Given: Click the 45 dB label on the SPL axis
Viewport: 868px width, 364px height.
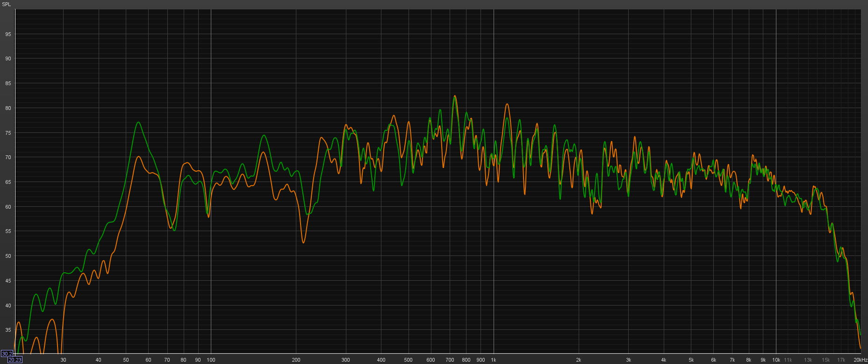Looking at the screenshot, I should 8,281.
